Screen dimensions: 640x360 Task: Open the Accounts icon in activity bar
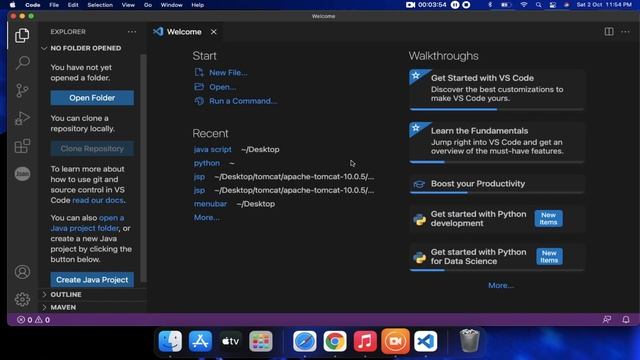(x=22, y=272)
